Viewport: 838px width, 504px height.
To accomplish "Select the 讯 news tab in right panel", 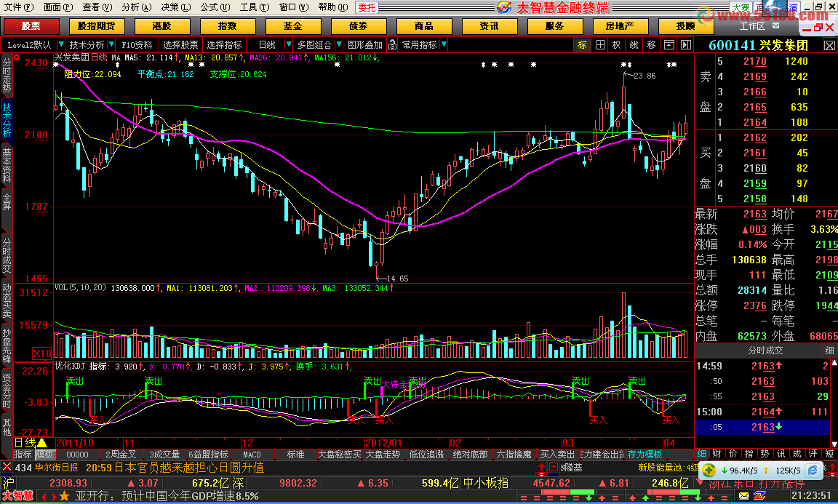I will [781, 454].
